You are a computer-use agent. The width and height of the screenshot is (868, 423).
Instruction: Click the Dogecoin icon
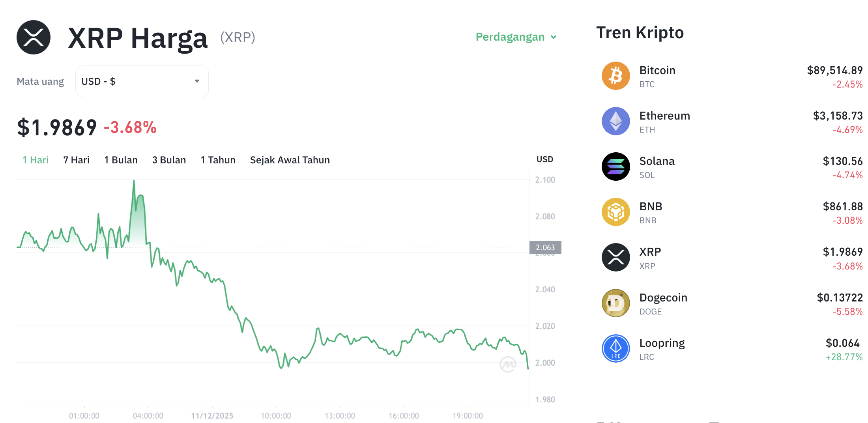click(x=615, y=303)
